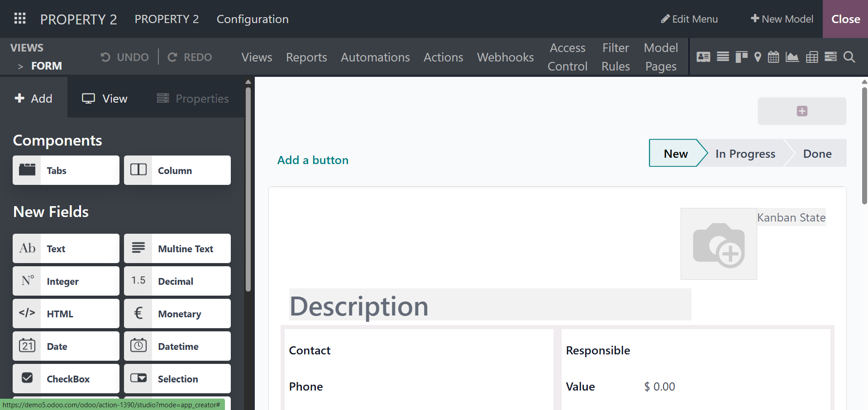
Task: Open the Configuration menu
Action: tap(252, 19)
